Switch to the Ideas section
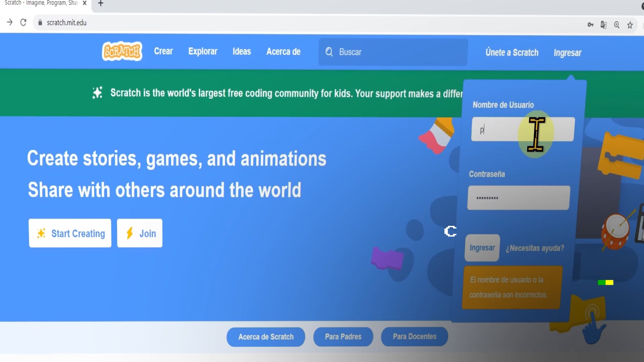Screen dimensions: 644x362 pyautogui.click(x=241, y=51)
